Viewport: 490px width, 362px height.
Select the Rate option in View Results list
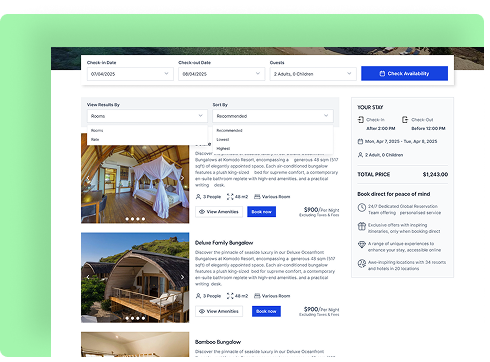[x=95, y=140]
